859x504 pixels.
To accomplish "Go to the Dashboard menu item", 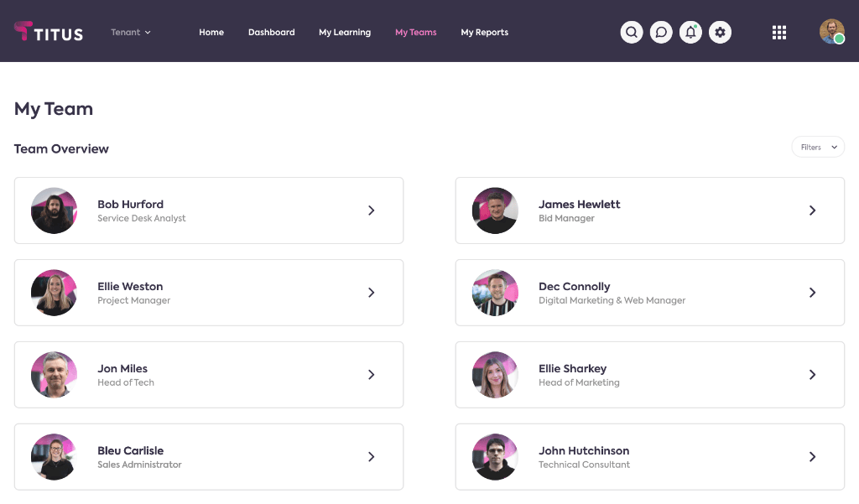I will [x=271, y=33].
